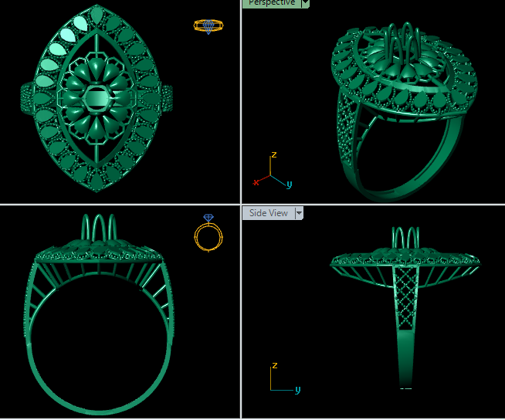Screen dimensions: 505x420
Task: Click the ZY axis gizmo in Side View
Action: 285,378
